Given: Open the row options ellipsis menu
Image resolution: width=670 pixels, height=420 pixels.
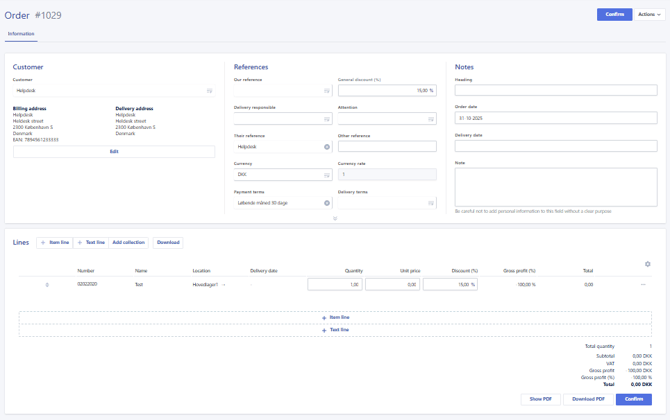Looking at the screenshot, I should click(x=643, y=285).
